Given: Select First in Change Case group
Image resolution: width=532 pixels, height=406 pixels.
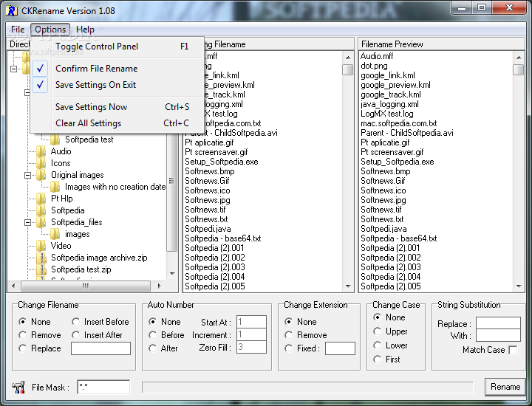Looking at the screenshot, I should pos(377,359).
